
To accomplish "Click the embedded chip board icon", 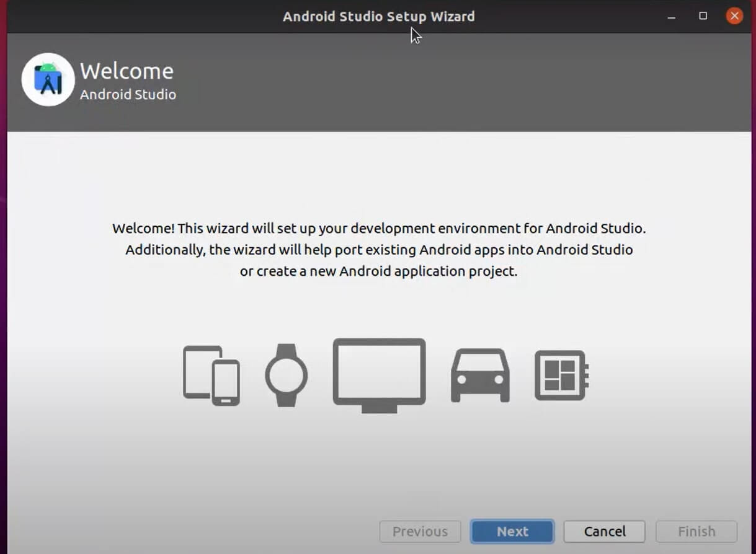I will coord(561,375).
